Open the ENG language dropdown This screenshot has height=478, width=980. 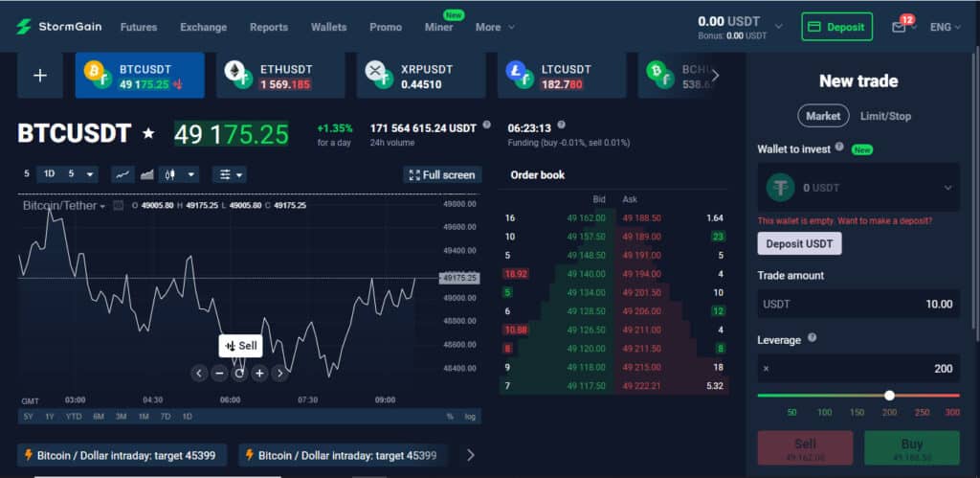click(946, 27)
